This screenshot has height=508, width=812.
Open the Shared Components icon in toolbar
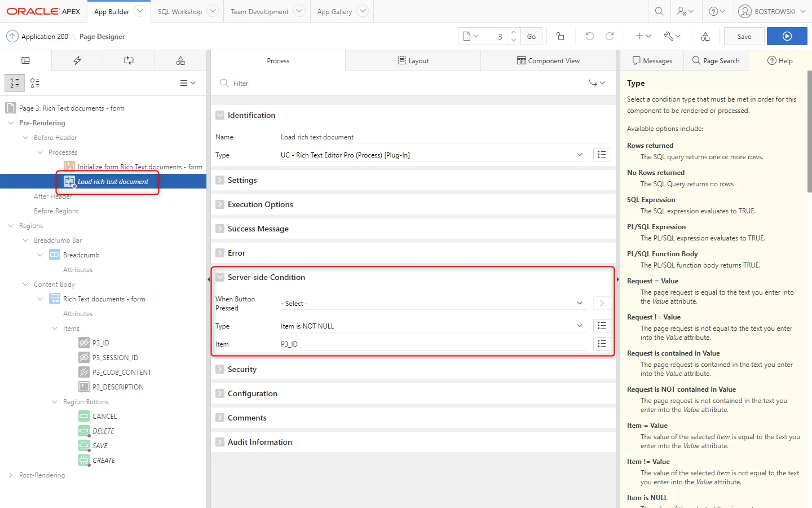pos(705,36)
